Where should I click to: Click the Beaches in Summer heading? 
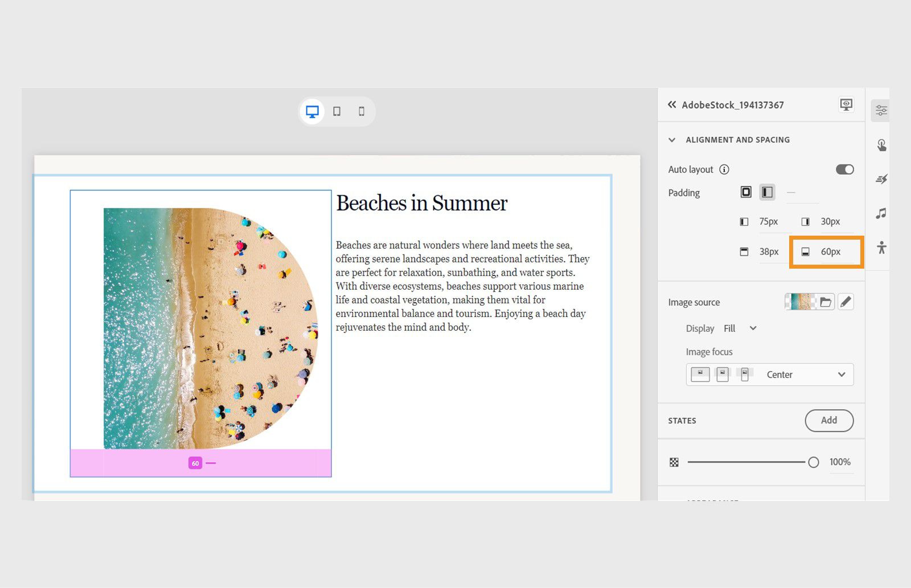(x=421, y=203)
